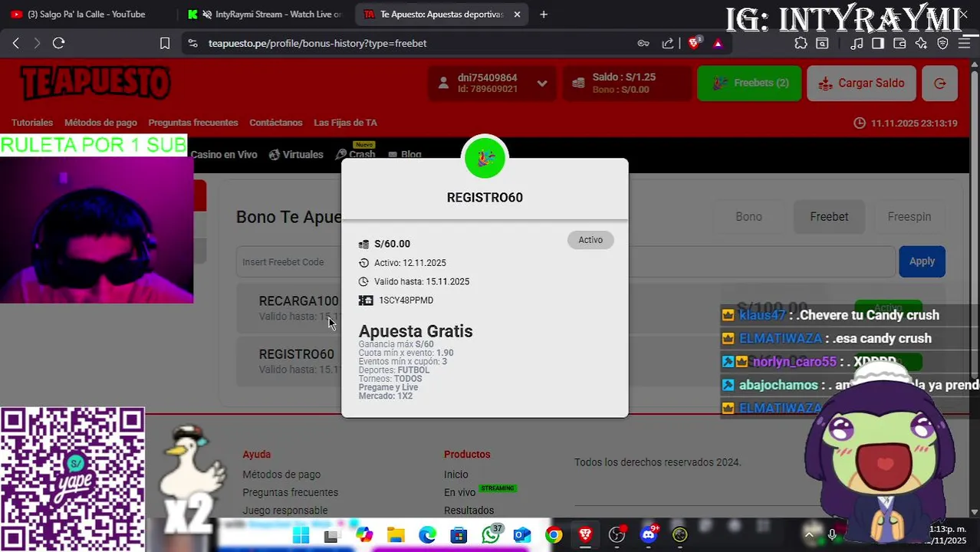This screenshot has width=980, height=552.
Task: Close the Te Apuesto browser tab
Action: coord(517,15)
